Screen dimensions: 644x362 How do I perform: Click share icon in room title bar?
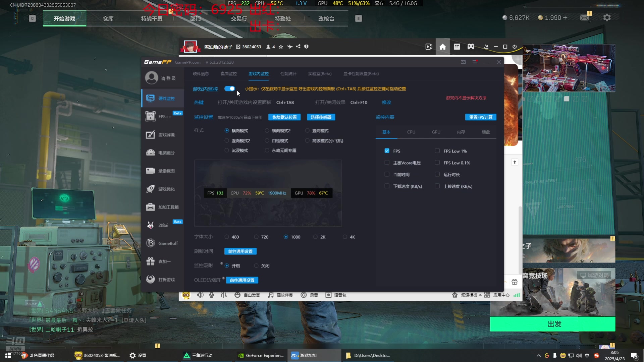click(298, 47)
